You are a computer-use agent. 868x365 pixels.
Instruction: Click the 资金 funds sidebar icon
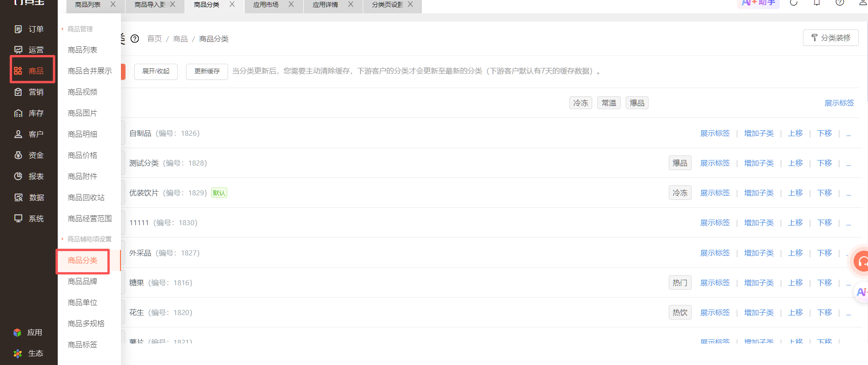[18, 155]
